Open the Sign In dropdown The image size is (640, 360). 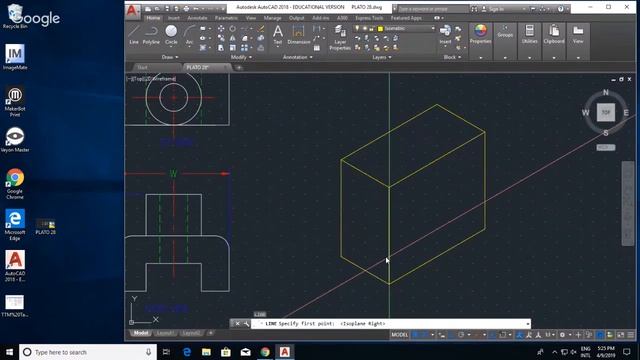coord(504,9)
